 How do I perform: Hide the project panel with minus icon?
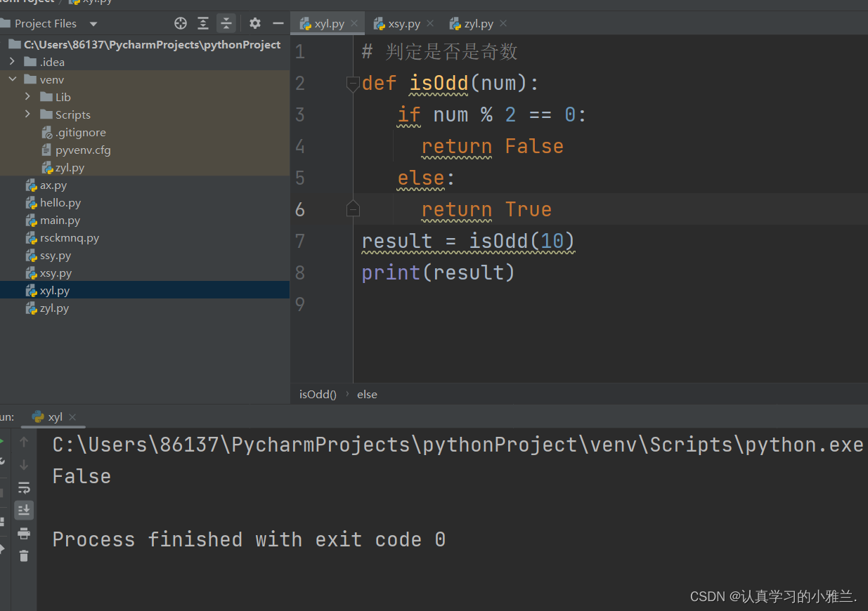coord(278,23)
